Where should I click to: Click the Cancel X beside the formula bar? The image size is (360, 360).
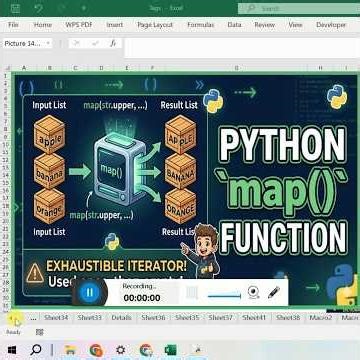76,43
